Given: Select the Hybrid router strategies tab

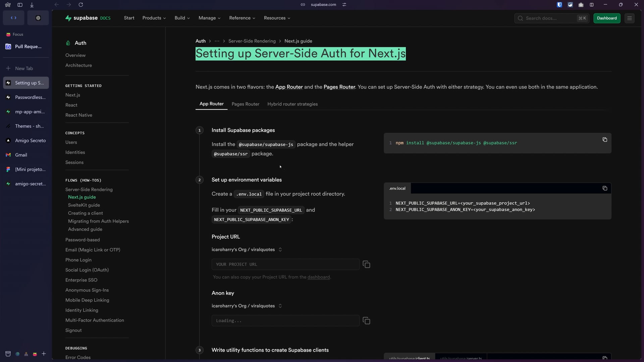Looking at the screenshot, I should [x=292, y=104].
